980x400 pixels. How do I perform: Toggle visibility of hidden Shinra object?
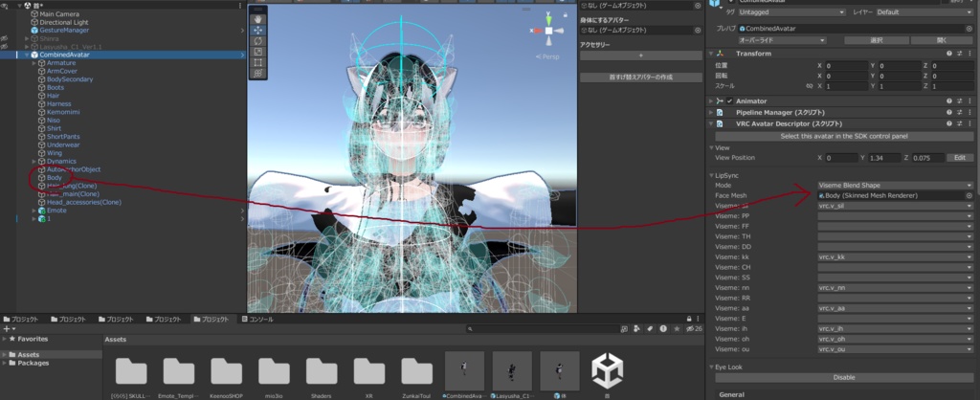[x=4, y=38]
